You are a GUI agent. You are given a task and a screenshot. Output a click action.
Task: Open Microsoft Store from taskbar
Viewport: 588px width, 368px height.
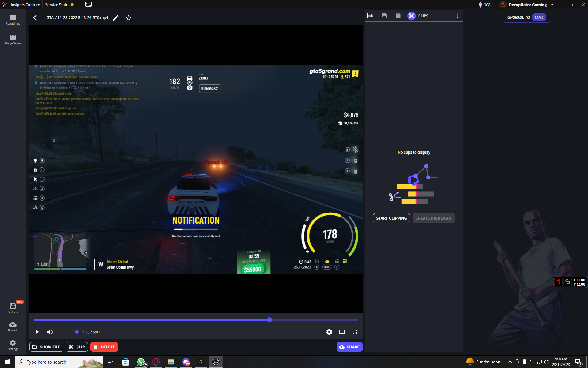click(126, 362)
